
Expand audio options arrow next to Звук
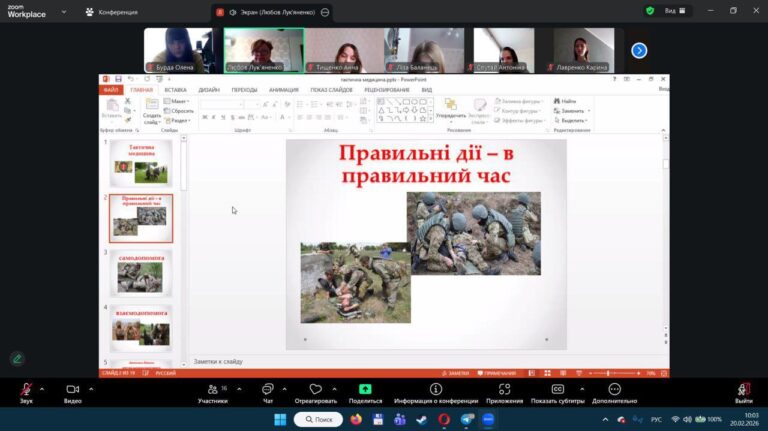point(42,389)
